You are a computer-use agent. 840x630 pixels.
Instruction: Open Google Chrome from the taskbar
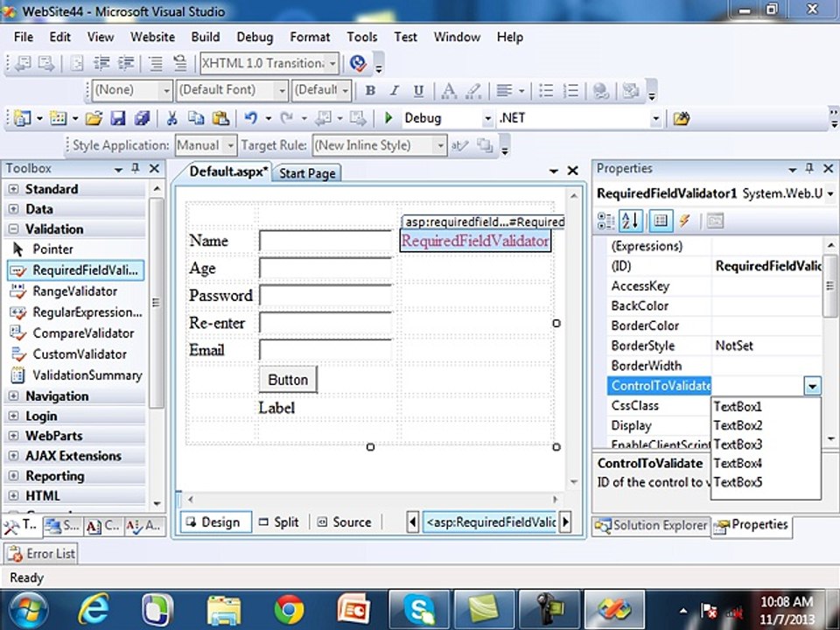pyautogui.click(x=289, y=610)
